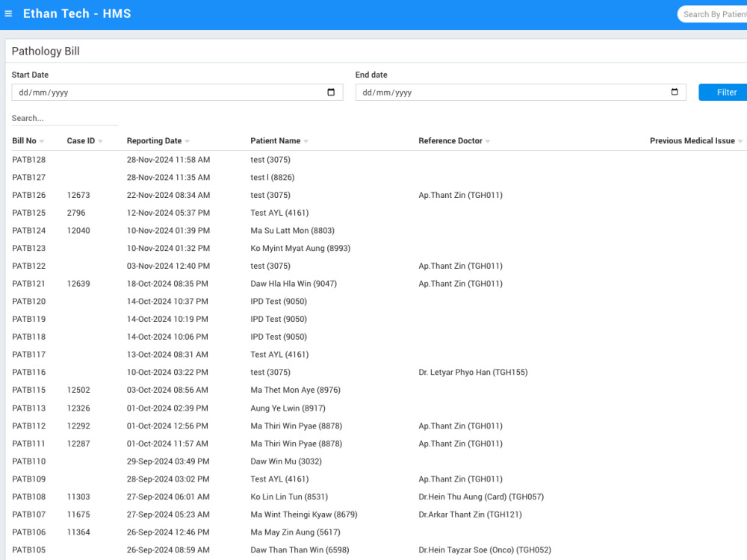This screenshot has width=747, height=560.
Task: Click doctor Dr.Hein Tayzar Soe (Onco) (TGH052)
Action: (485, 550)
